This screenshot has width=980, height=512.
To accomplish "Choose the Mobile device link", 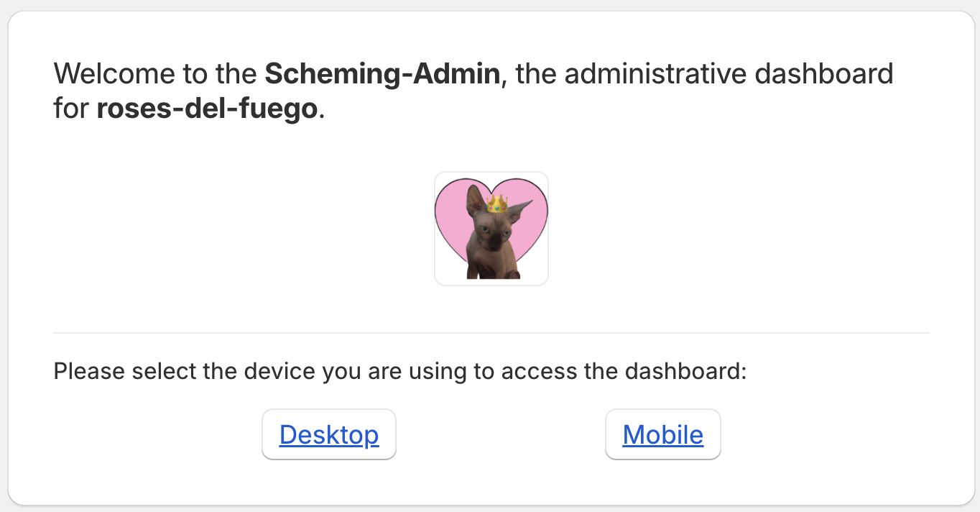I will click(x=662, y=434).
